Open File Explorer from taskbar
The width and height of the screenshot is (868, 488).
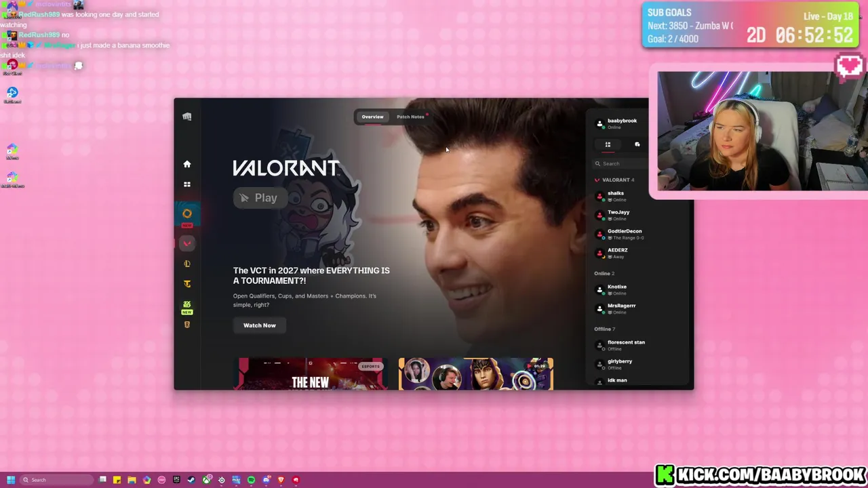click(132, 480)
